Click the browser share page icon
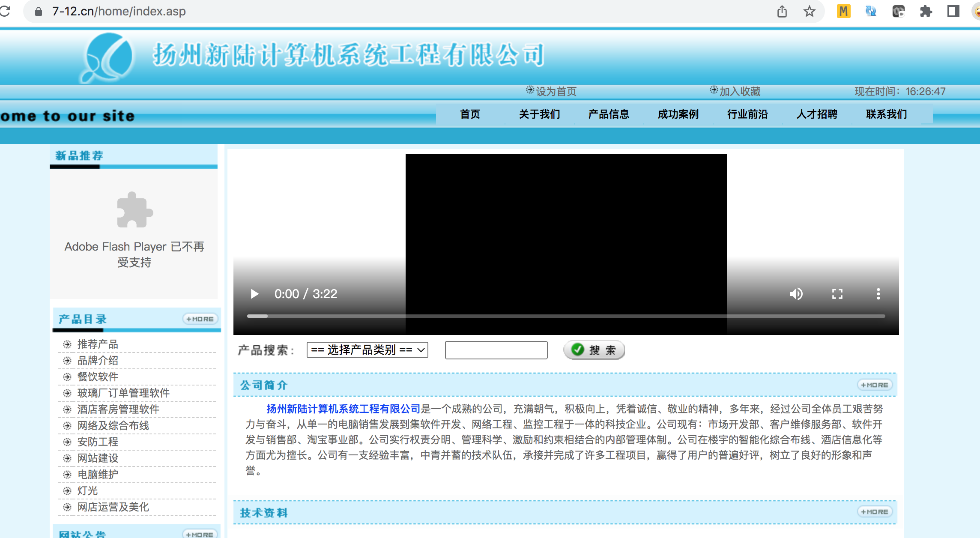 tap(782, 12)
